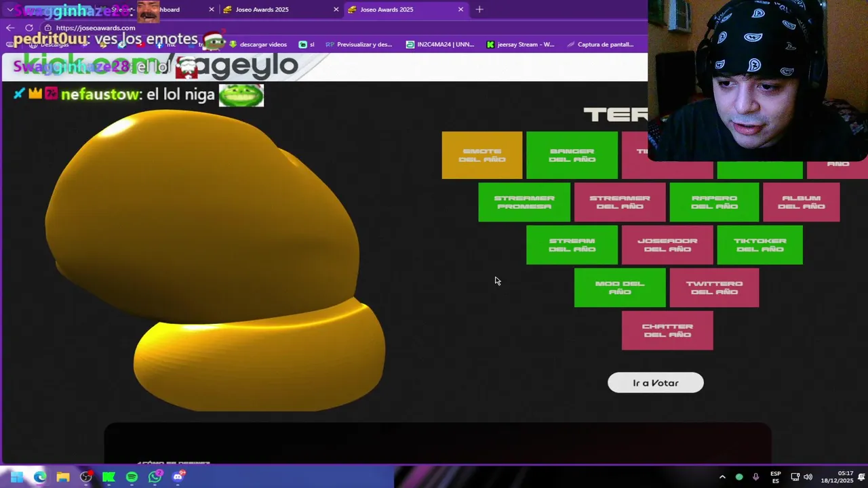Open the volume tray icon

808,477
